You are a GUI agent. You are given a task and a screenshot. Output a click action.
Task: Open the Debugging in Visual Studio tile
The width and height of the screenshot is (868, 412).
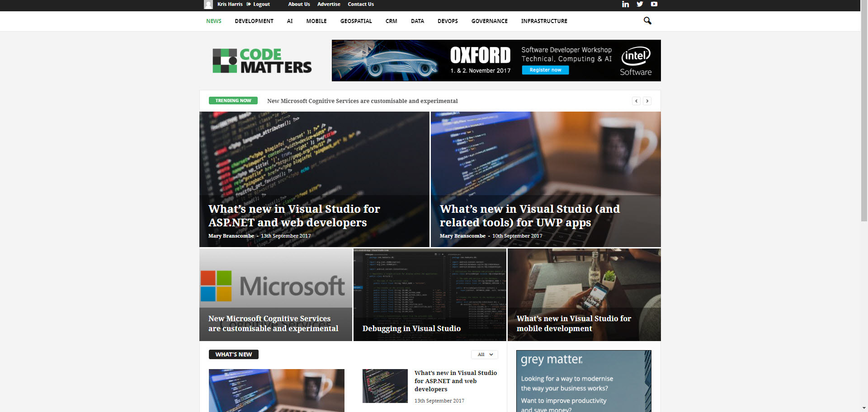pyautogui.click(x=429, y=295)
